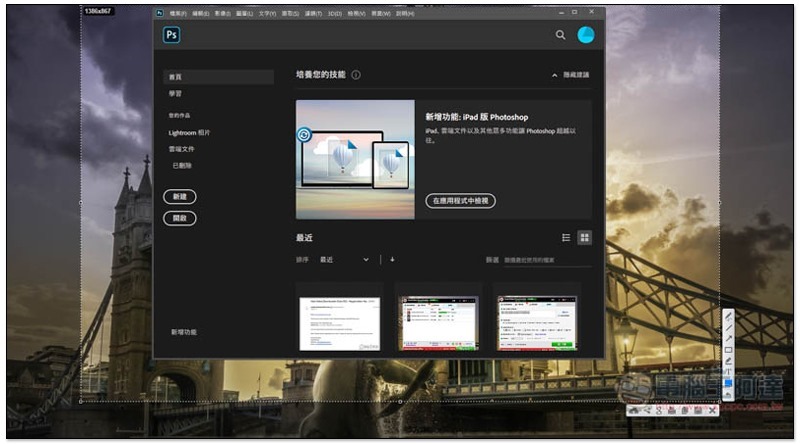800x444 pixels.
Task: Select the pencil tool in screenshot toolbar
Action: (728, 316)
